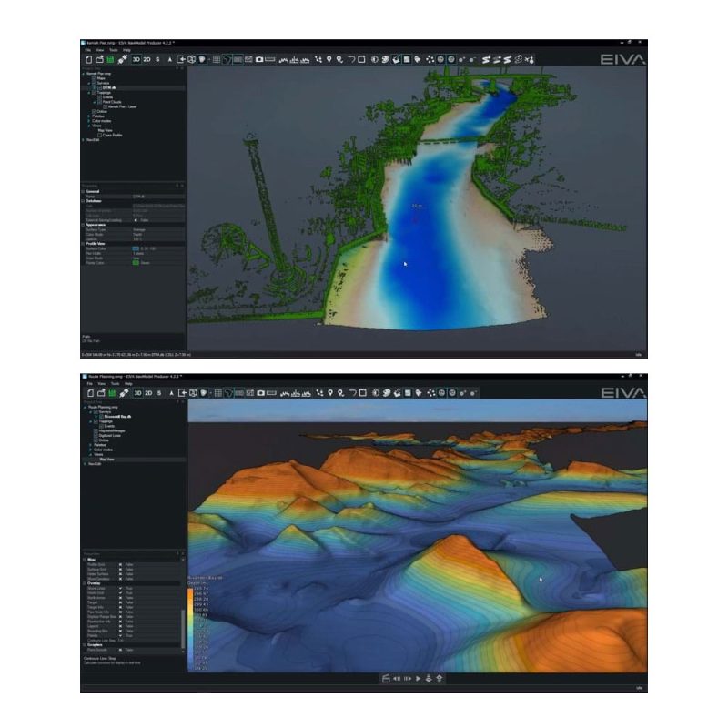Enable Cross Profile checkbox in top window
728x728 pixels.
tap(100, 135)
